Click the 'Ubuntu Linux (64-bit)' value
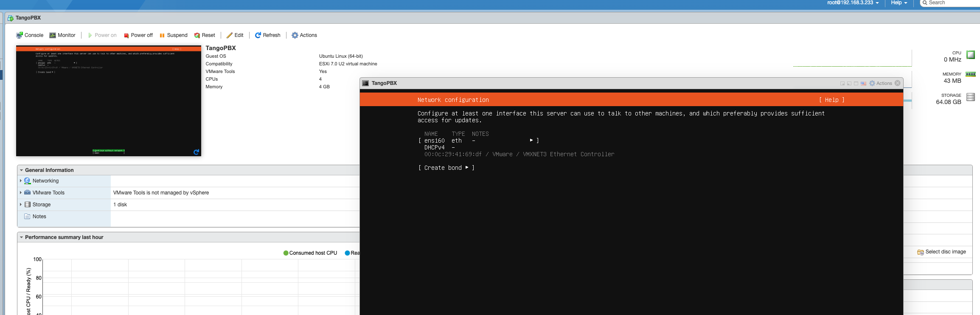 click(x=341, y=56)
